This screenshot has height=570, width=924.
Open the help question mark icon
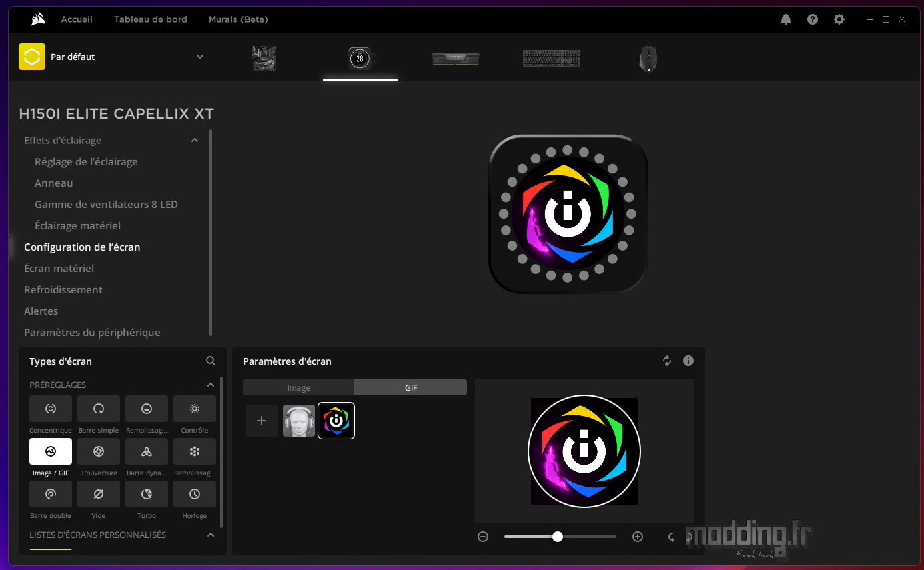coord(813,19)
